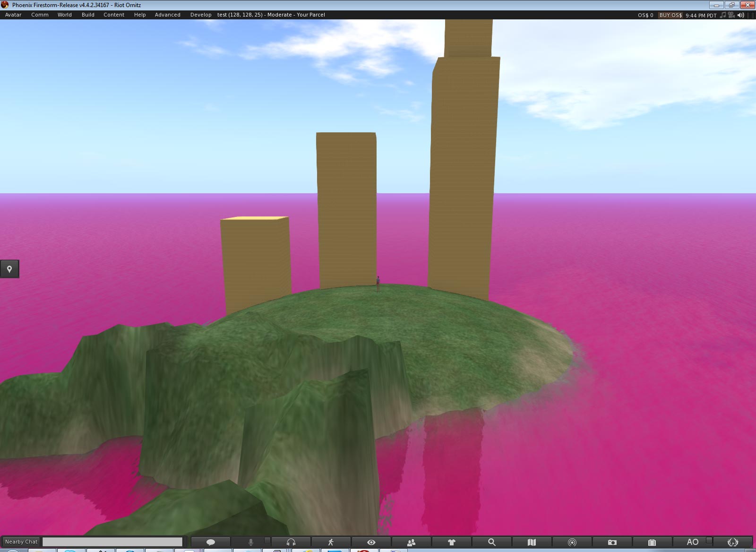
Task: Click the Phoenix Firestorm title bar logo
Action: click(x=5, y=5)
